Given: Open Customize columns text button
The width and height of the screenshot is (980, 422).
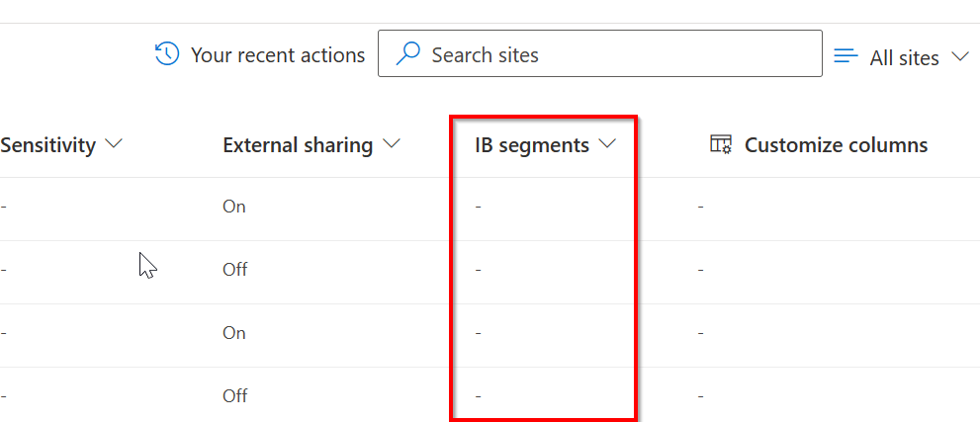Looking at the screenshot, I should point(836,145).
